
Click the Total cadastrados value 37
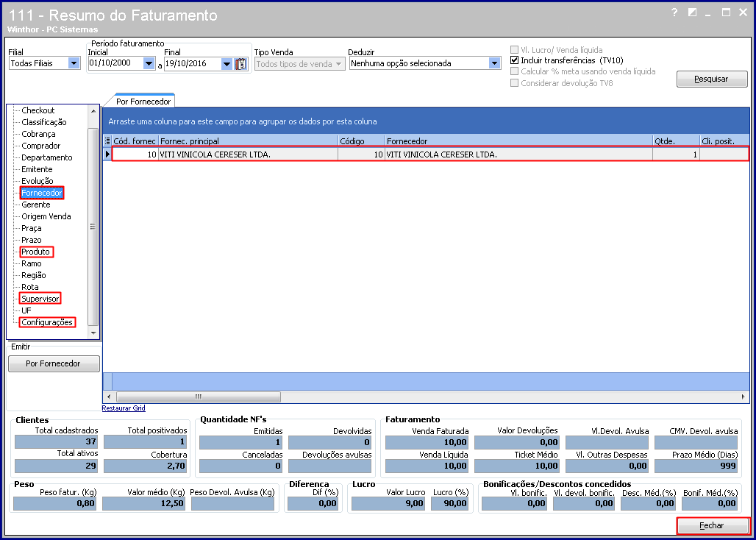pos(57,441)
